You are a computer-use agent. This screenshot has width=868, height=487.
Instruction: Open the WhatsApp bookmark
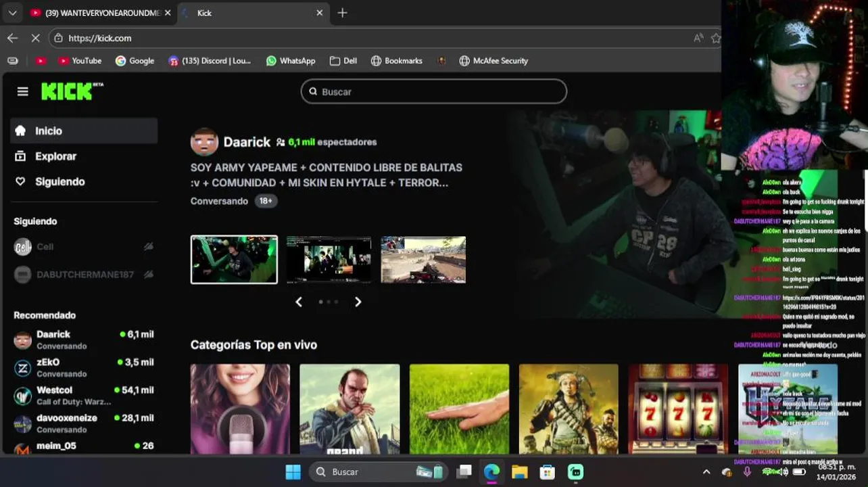pos(291,61)
